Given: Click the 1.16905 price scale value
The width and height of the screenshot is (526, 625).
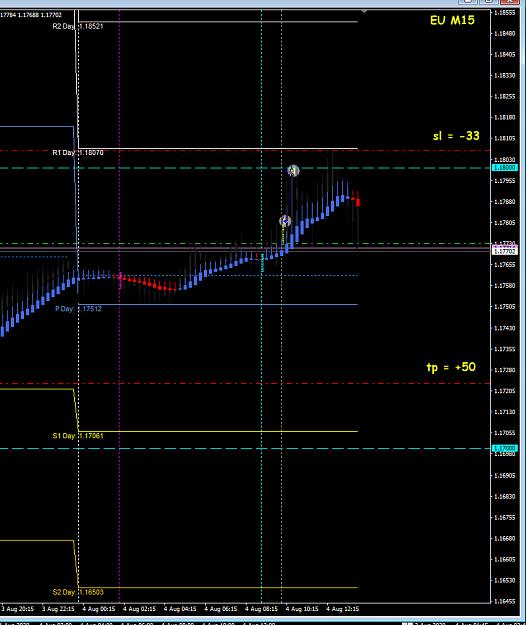Looking at the screenshot, I should pos(504,476).
